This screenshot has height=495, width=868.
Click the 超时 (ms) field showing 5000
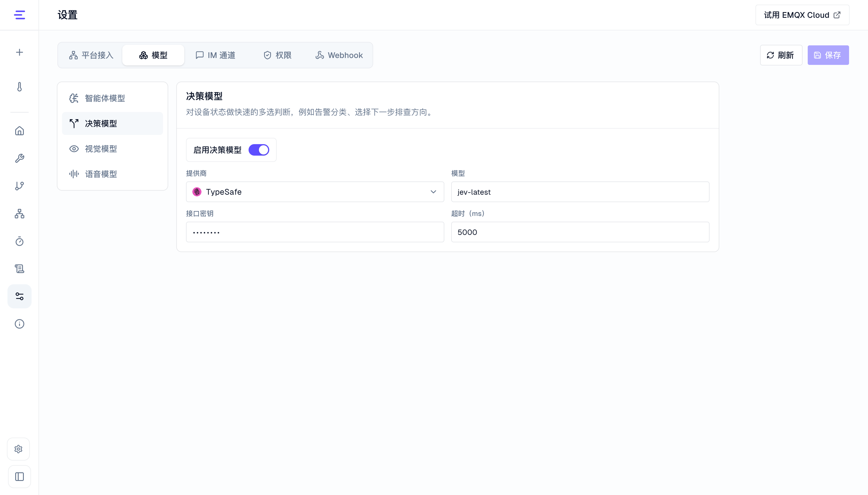tap(580, 232)
